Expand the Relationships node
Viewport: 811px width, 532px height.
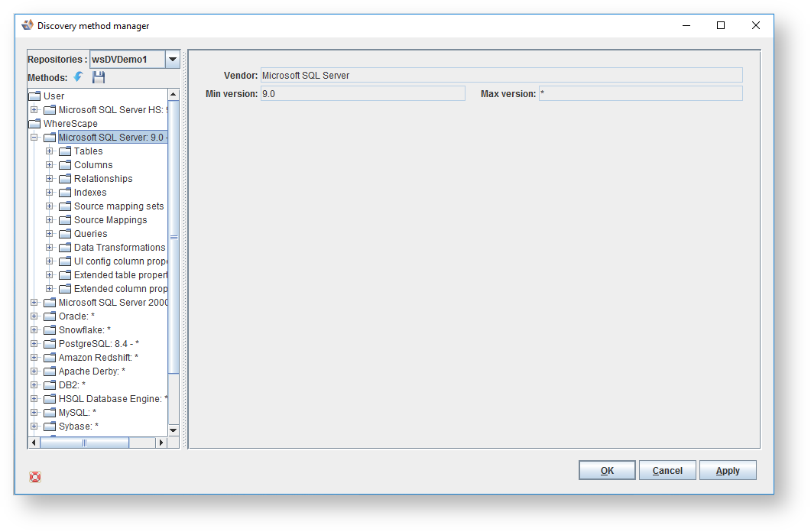click(49, 178)
